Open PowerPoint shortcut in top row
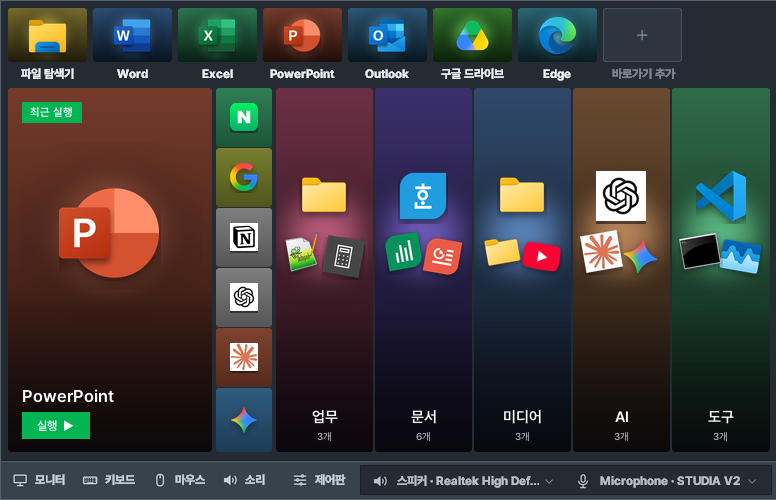776x500 pixels. pyautogui.click(x=302, y=35)
